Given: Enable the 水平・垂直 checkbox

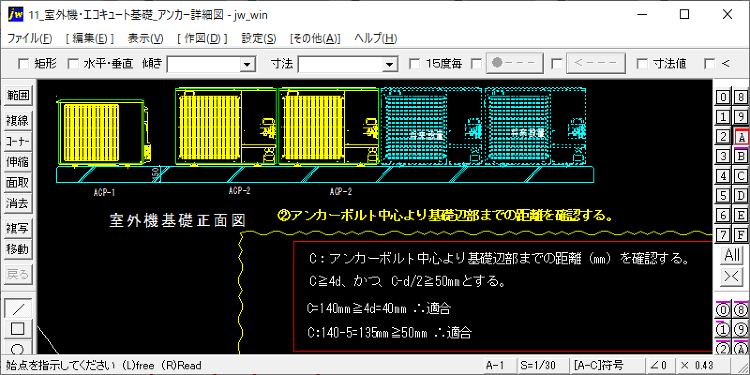Looking at the screenshot, I should point(73,64).
